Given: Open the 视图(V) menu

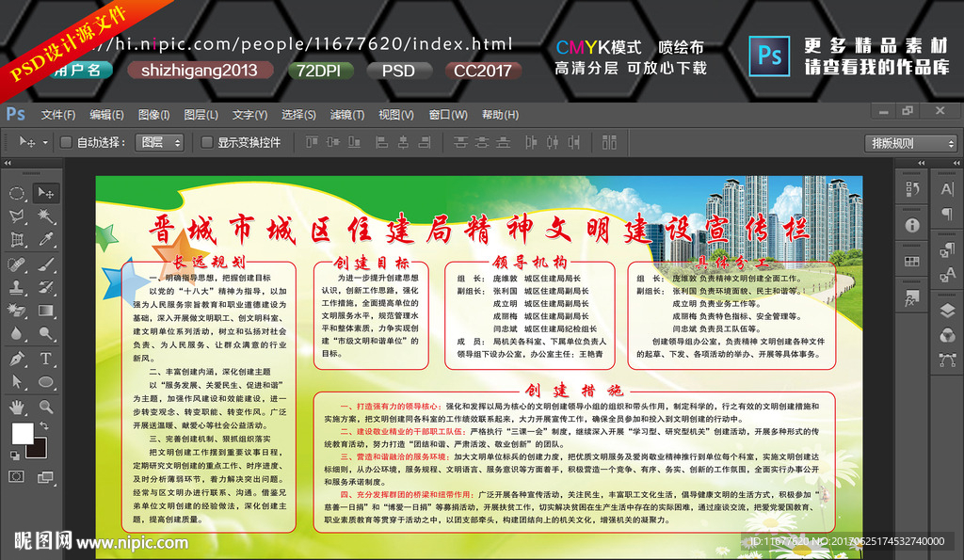Looking at the screenshot, I should (x=396, y=115).
